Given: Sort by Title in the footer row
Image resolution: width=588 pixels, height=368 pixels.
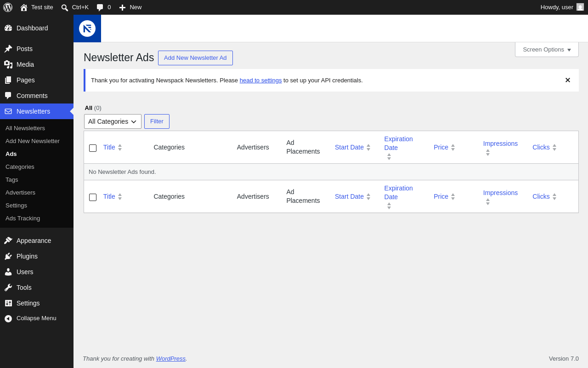Looking at the screenshot, I should click(x=113, y=196).
